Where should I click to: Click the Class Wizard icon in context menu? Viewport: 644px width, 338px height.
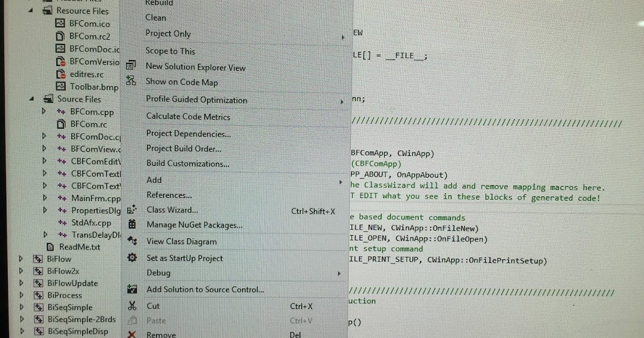(x=131, y=210)
